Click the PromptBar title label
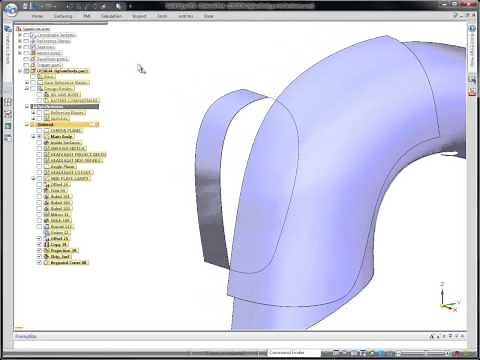The image size is (480, 360). 26,336
